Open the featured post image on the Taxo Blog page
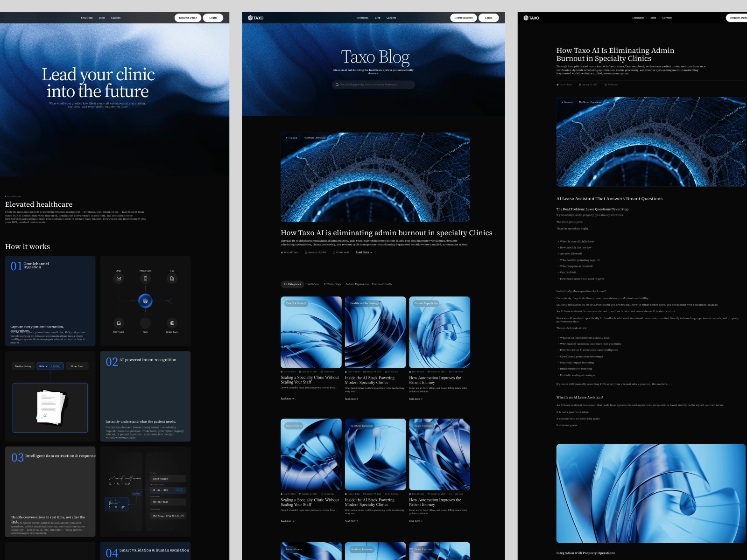Image resolution: width=747 pixels, height=560 pixels. point(375,177)
